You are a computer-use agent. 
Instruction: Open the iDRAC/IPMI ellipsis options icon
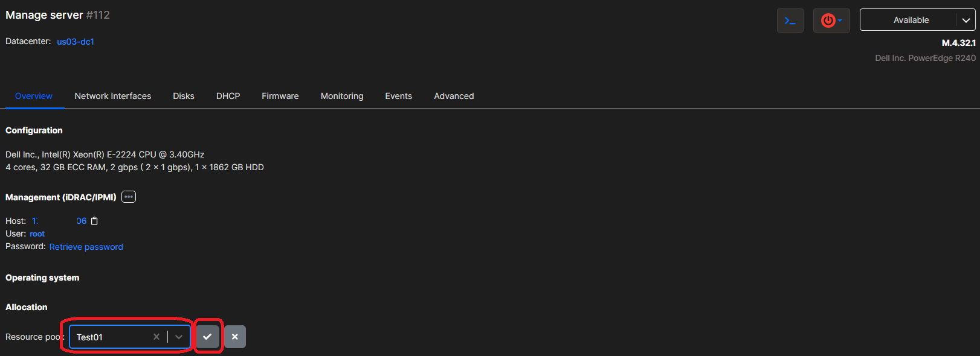(x=129, y=197)
